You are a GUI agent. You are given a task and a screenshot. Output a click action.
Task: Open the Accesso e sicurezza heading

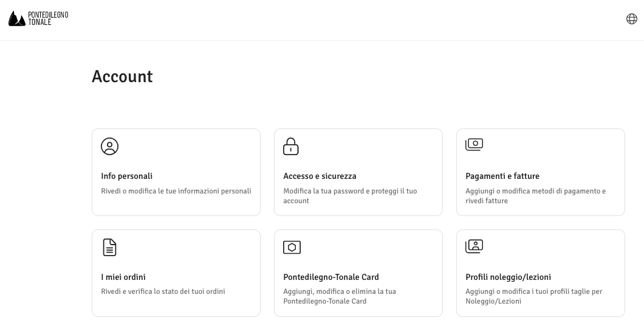click(x=320, y=176)
